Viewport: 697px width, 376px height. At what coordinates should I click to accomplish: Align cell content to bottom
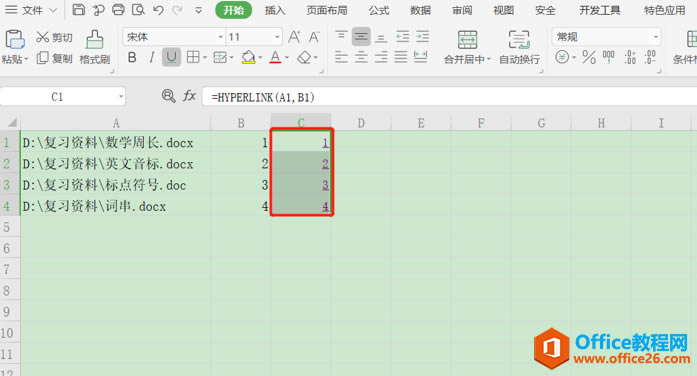pyautogui.click(x=381, y=38)
